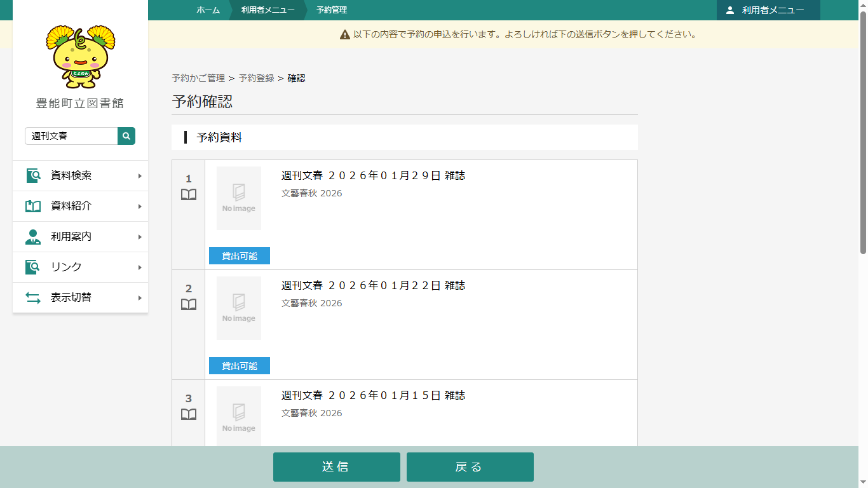This screenshot has height=488, width=868.
Task: Click the No image thumbnail for 01月22日 issue
Action: click(x=239, y=308)
